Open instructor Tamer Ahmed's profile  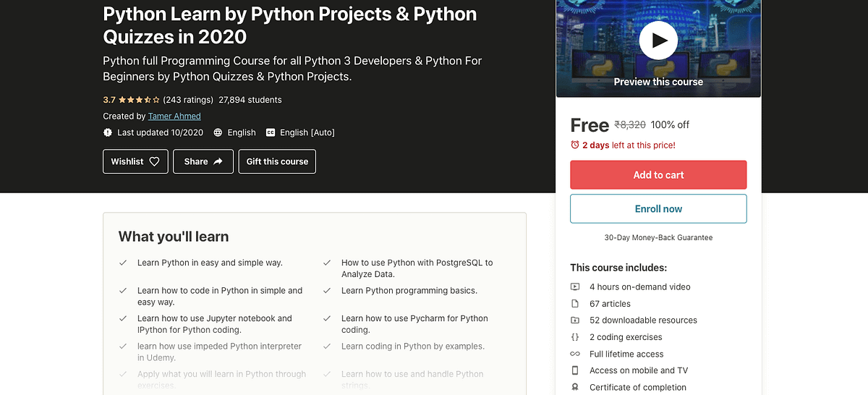tap(174, 116)
